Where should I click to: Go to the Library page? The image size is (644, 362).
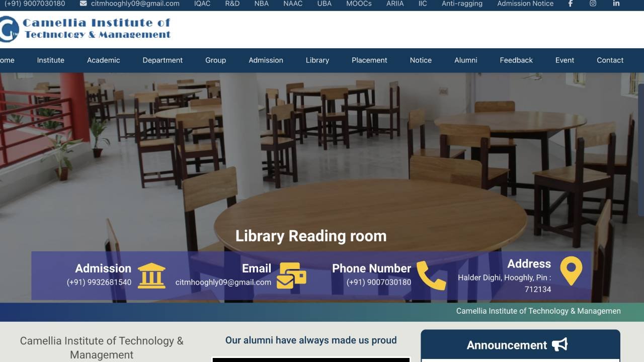pyautogui.click(x=317, y=60)
